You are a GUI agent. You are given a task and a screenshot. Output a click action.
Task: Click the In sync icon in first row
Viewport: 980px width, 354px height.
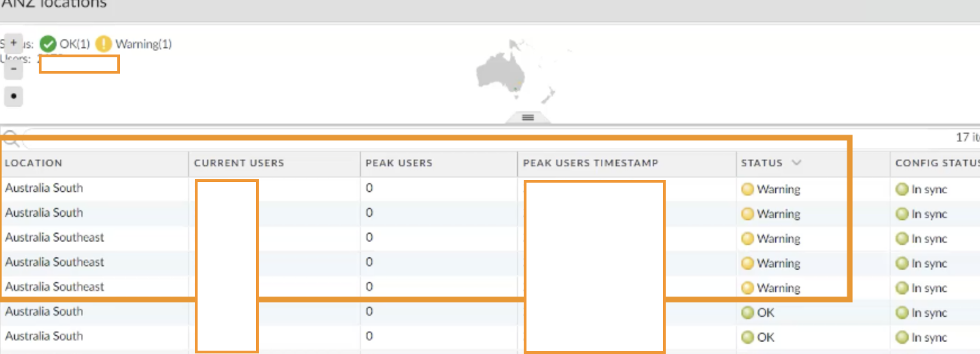tap(901, 189)
